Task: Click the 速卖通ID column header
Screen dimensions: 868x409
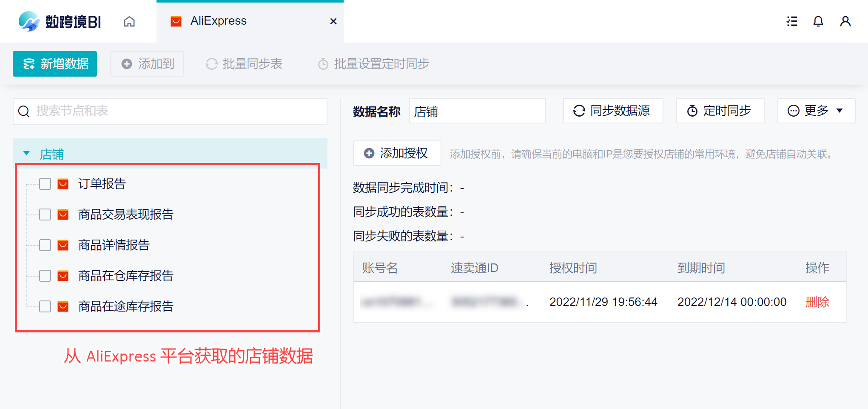Action: (x=475, y=268)
